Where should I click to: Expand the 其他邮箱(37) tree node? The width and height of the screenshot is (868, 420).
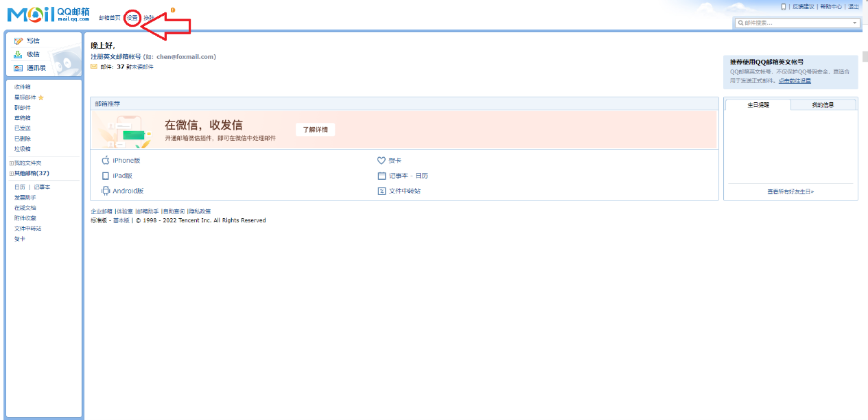[x=11, y=174]
